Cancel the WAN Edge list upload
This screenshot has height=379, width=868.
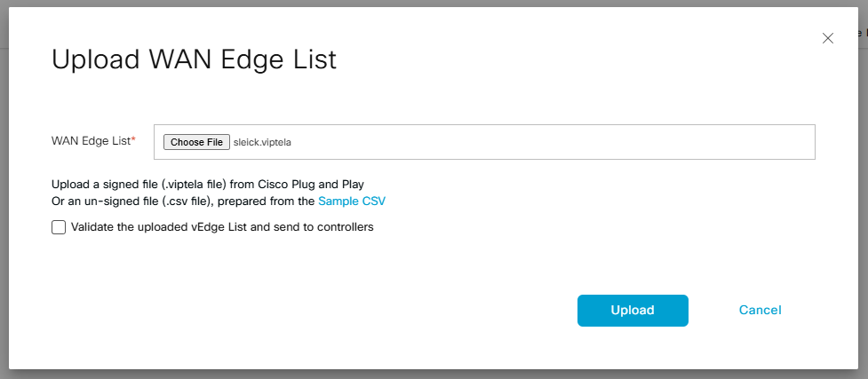point(760,310)
